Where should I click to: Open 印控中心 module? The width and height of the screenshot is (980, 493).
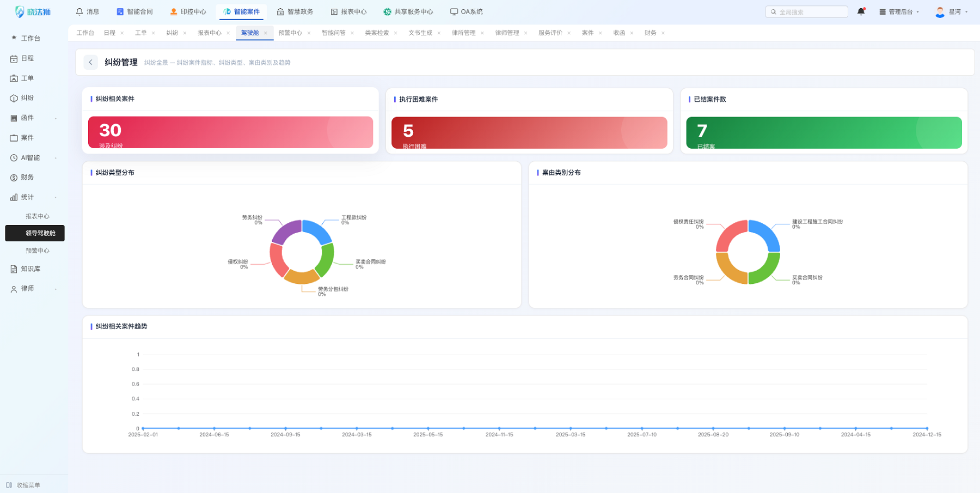(x=188, y=11)
